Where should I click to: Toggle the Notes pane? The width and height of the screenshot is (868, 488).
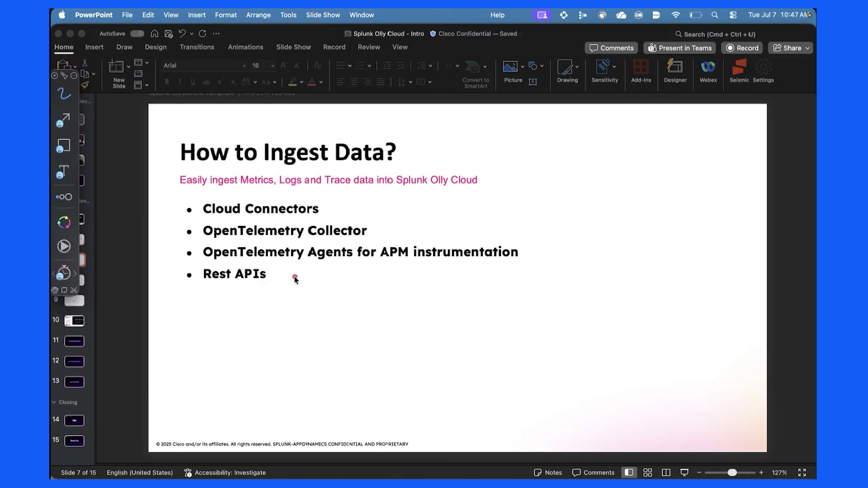548,473
